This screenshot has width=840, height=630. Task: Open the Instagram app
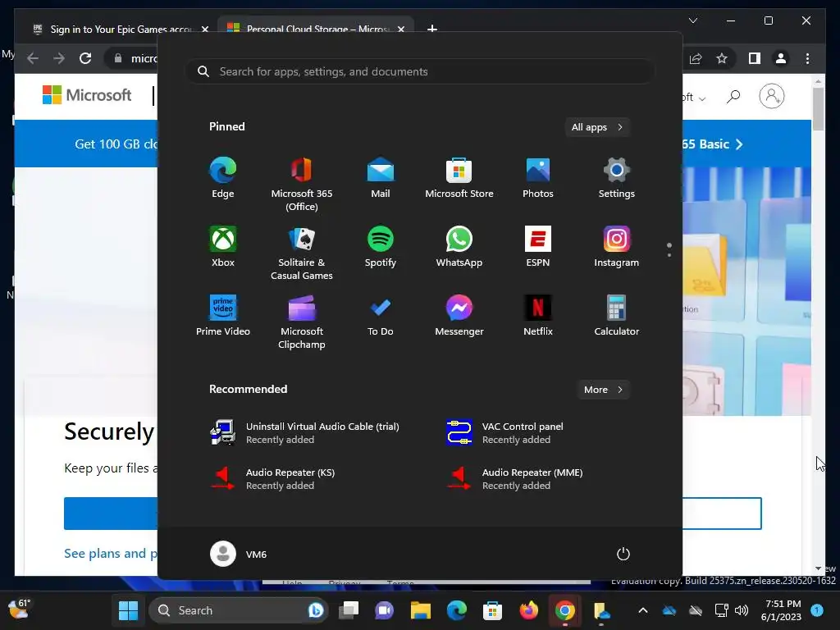click(x=617, y=247)
